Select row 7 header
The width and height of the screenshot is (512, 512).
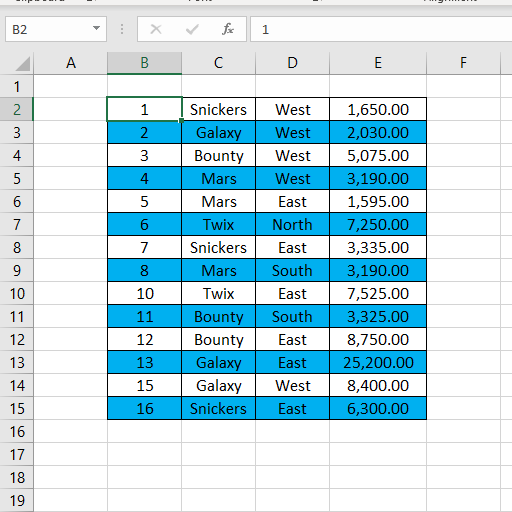(x=17, y=224)
